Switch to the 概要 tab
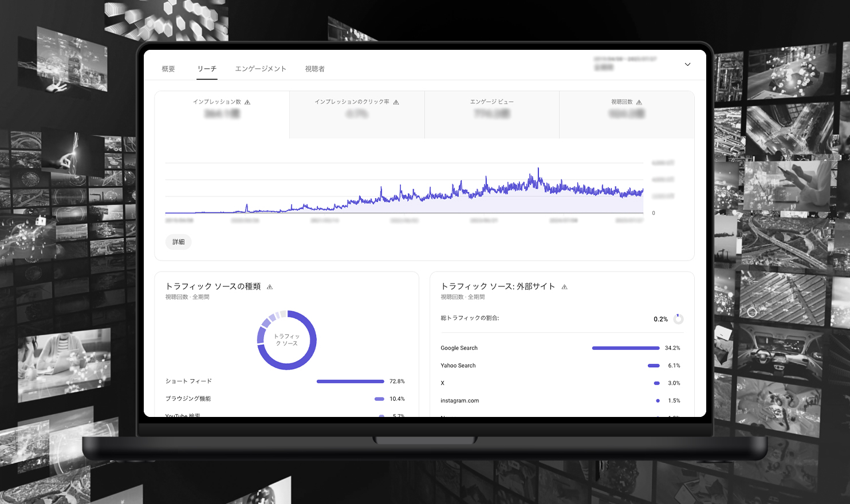The width and height of the screenshot is (850, 504). pos(168,69)
